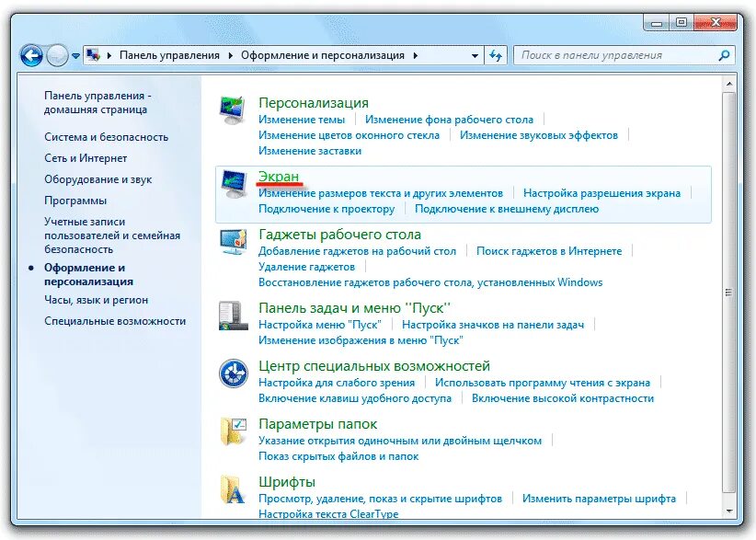Click Удаление гаджетов link
The height and width of the screenshot is (540, 756).
(x=306, y=267)
